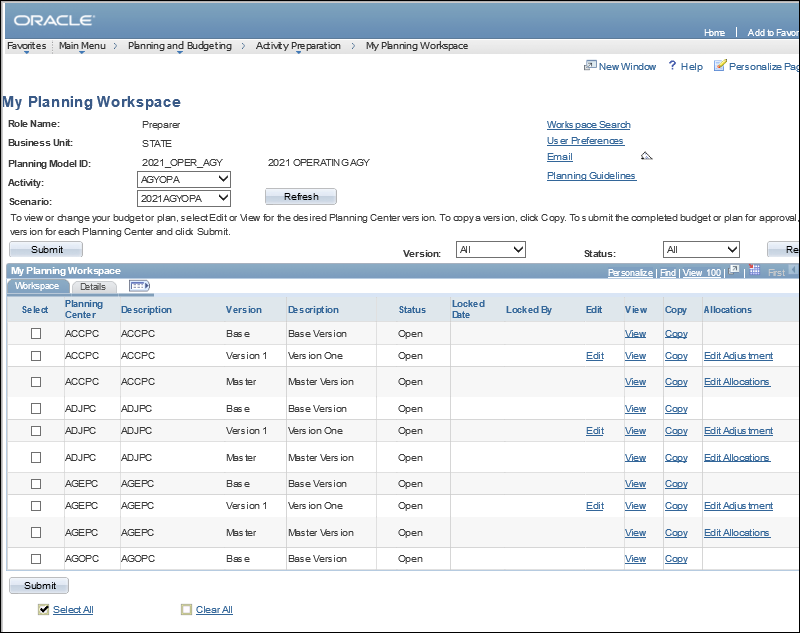The image size is (800, 633).
Task: Open the Version filter dropdown
Action: [490, 250]
